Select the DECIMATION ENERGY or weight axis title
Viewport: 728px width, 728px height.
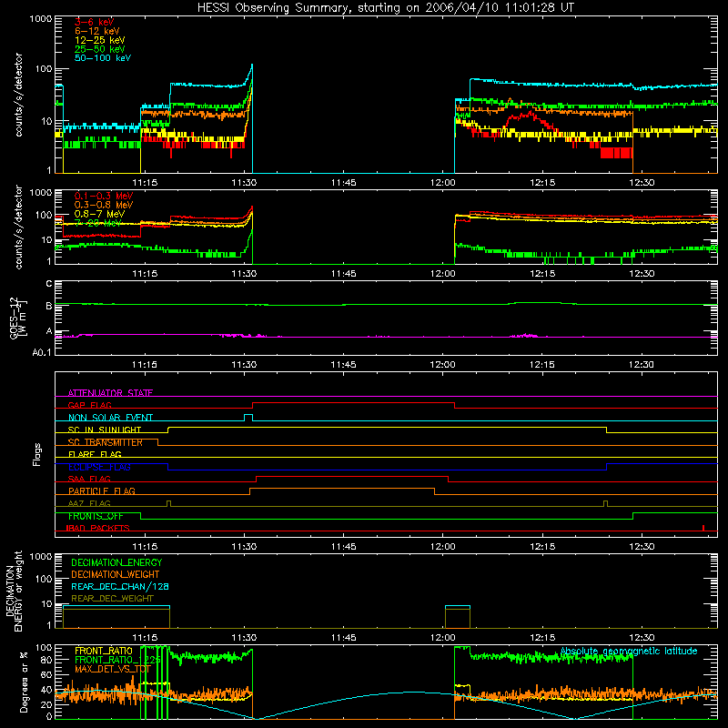[14, 591]
